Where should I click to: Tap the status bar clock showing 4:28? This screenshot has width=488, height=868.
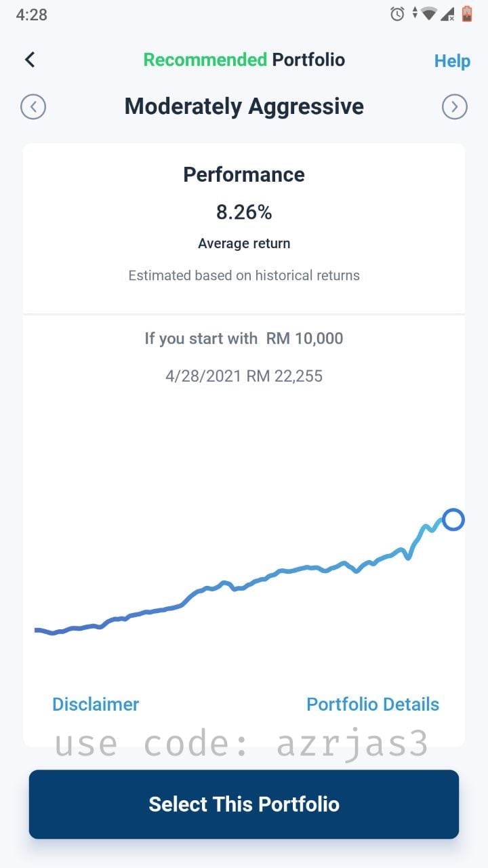[31, 14]
